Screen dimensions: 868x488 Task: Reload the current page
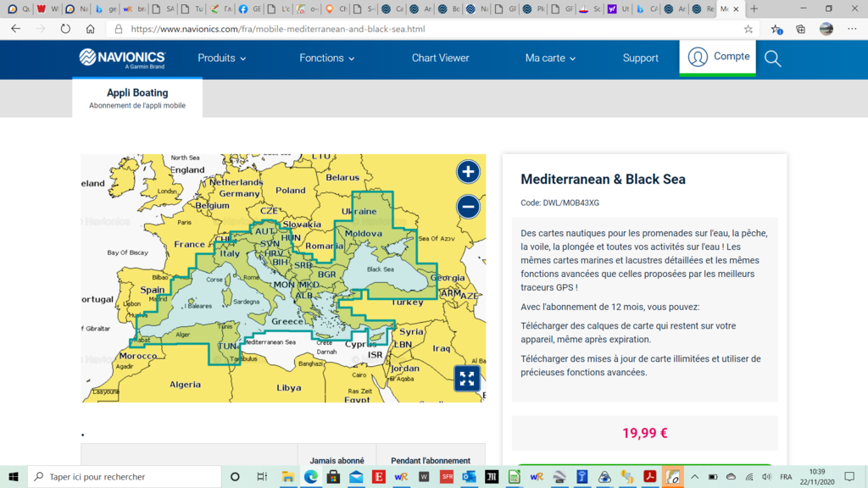(x=65, y=29)
